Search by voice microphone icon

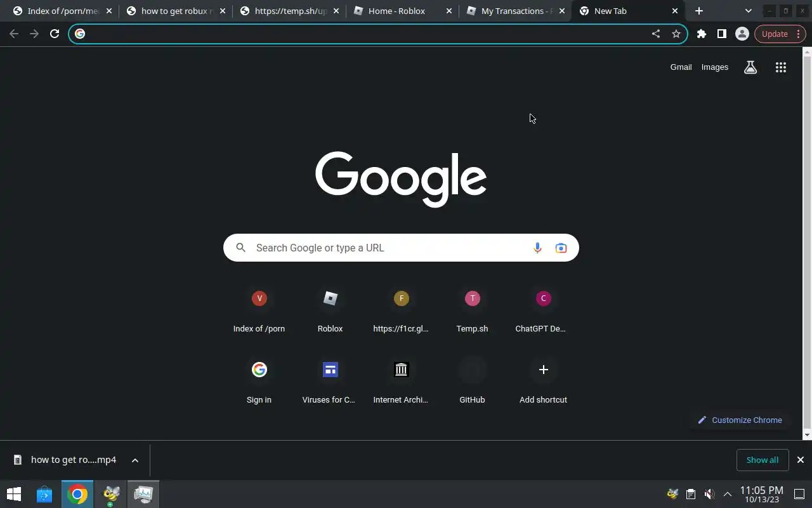pyautogui.click(x=537, y=248)
